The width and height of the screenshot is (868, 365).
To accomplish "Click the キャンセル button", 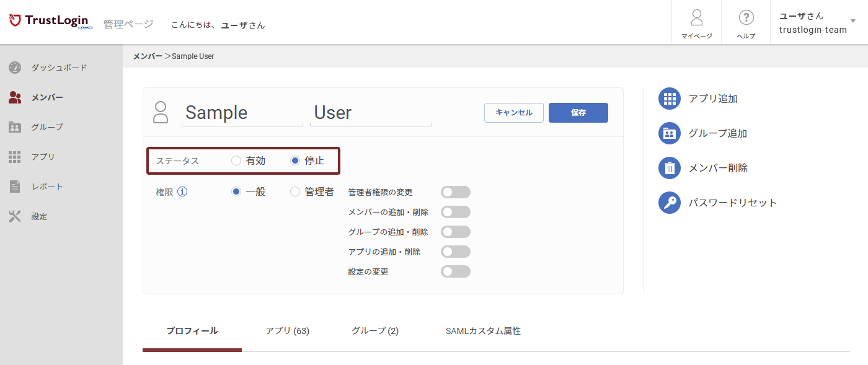I will pos(513,113).
